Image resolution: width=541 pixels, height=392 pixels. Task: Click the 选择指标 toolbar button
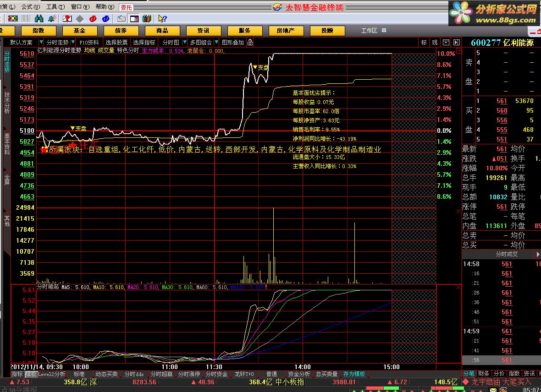coord(144,43)
